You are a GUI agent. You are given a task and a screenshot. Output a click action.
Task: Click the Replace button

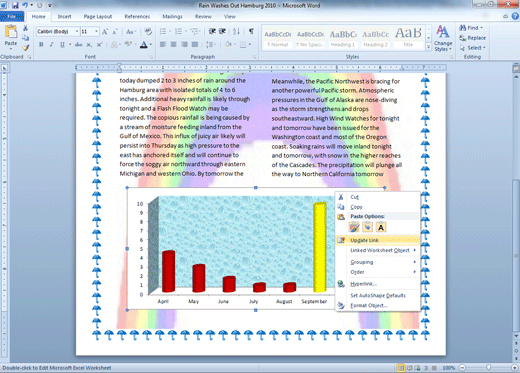coord(472,38)
